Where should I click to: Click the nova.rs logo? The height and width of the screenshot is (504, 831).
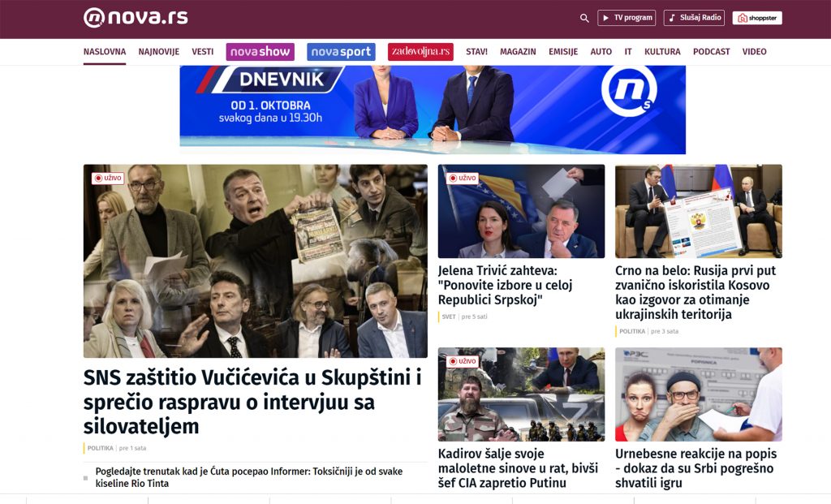(x=136, y=18)
